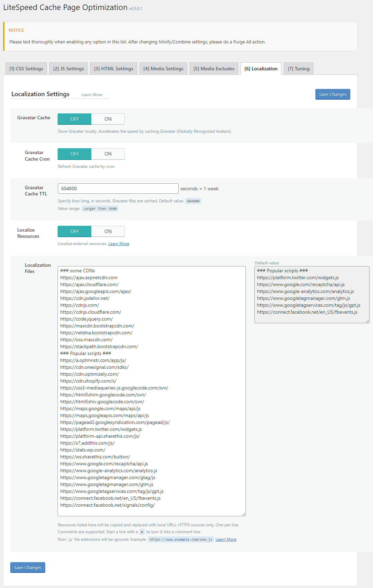Click the https://oss.maxcdn.com/ entry
Image resolution: width=373 pixels, height=588 pixels.
(86, 339)
